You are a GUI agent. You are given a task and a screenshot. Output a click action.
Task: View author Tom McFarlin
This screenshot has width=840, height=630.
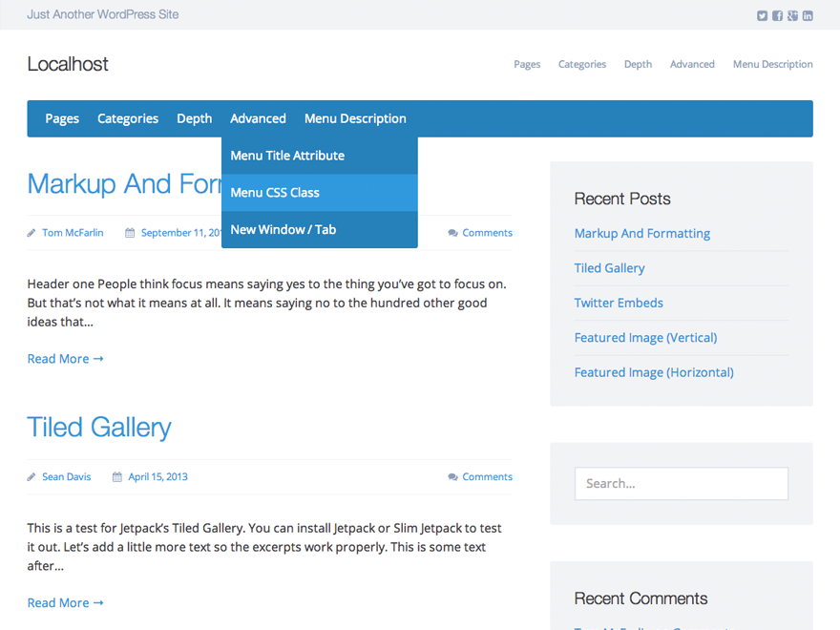point(73,233)
